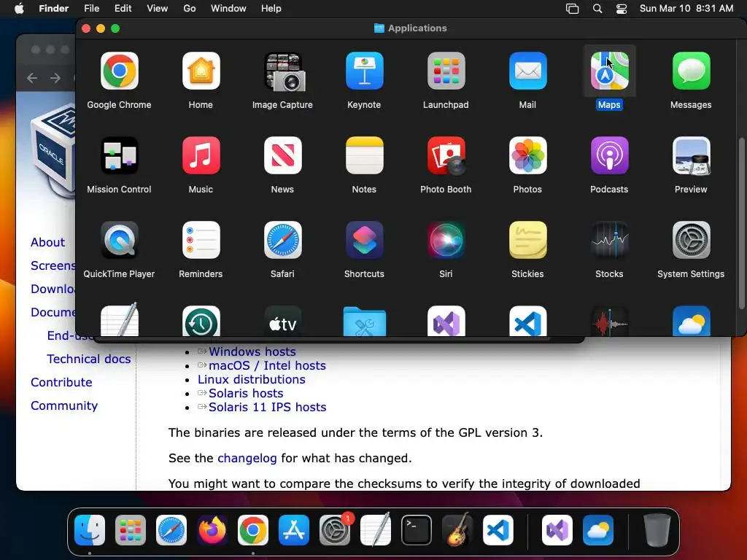
Task: Open Finder from the Dock
Action: point(90,530)
